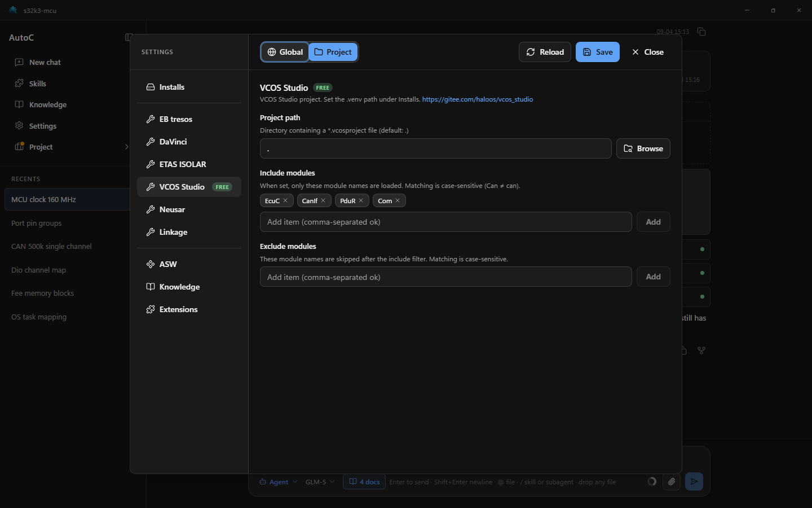Screen dimensions: 812x508
Task: Switch to Global settings scope
Action: click(x=285, y=52)
